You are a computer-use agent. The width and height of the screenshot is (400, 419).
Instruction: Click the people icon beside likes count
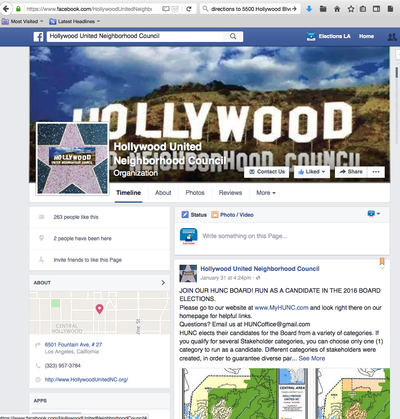[x=41, y=217]
